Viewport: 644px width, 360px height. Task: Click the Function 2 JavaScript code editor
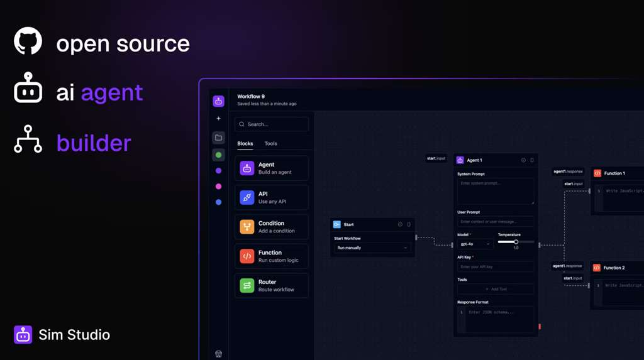(x=619, y=293)
